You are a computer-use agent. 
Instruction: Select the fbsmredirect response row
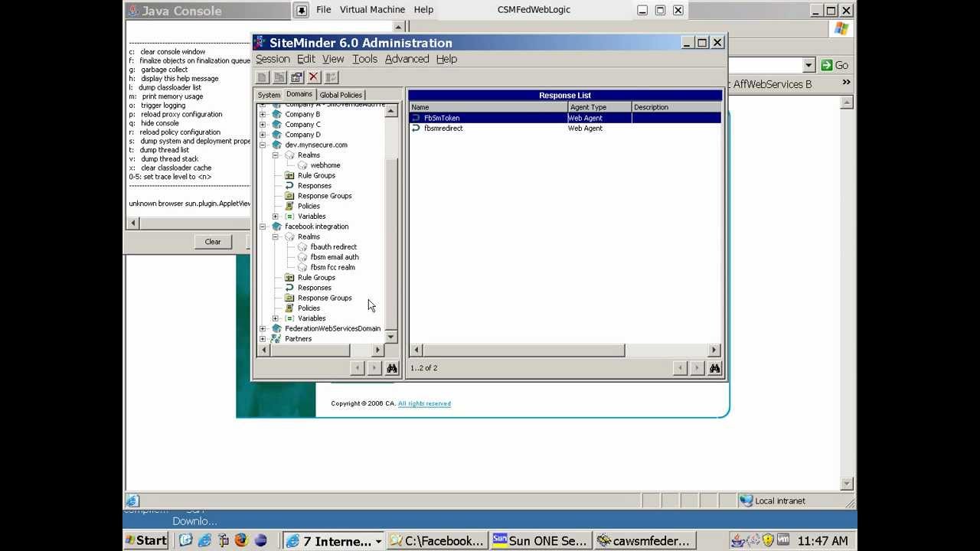565,128
